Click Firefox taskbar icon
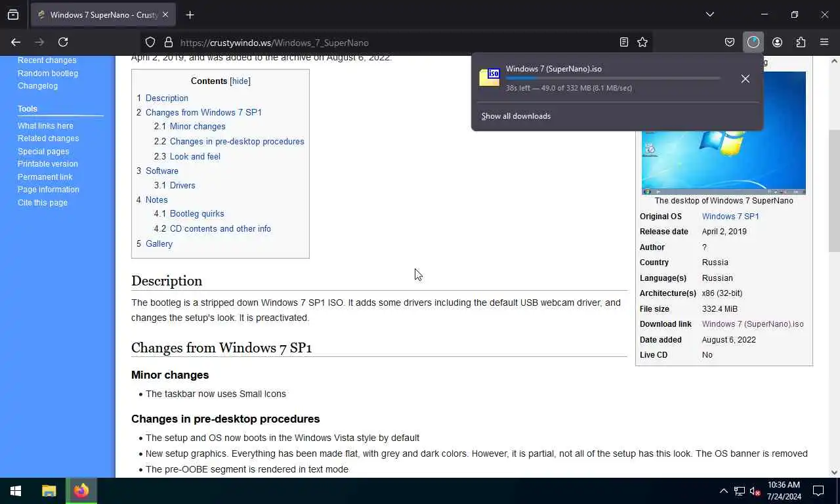This screenshot has width=840, height=504. 81,491
